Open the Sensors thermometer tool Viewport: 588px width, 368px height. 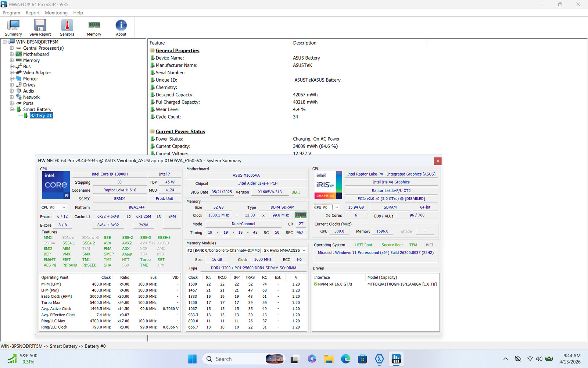[x=67, y=28]
